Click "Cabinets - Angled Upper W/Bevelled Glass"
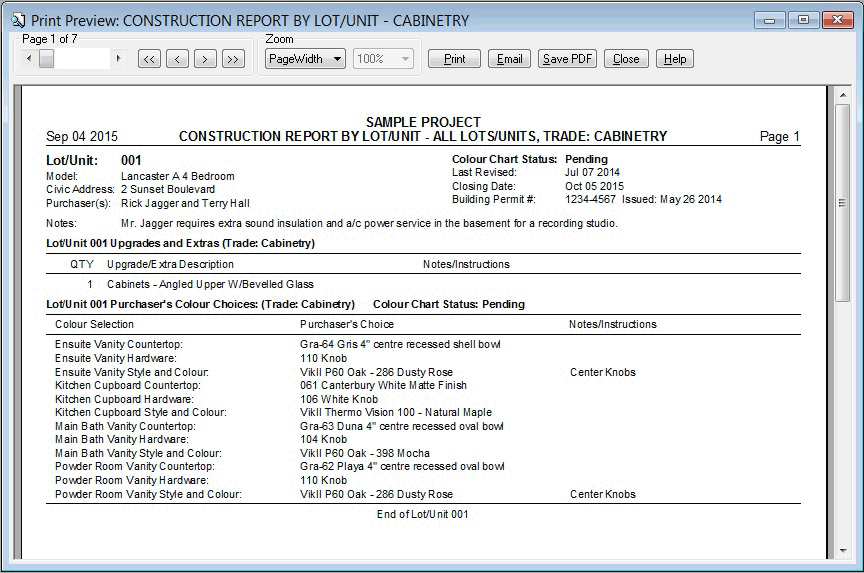 tap(210, 285)
